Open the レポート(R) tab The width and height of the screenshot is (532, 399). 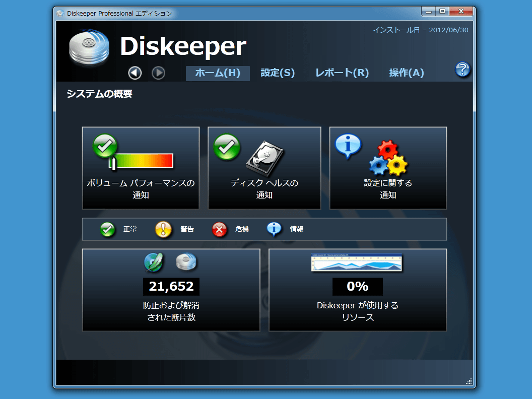(x=342, y=73)
